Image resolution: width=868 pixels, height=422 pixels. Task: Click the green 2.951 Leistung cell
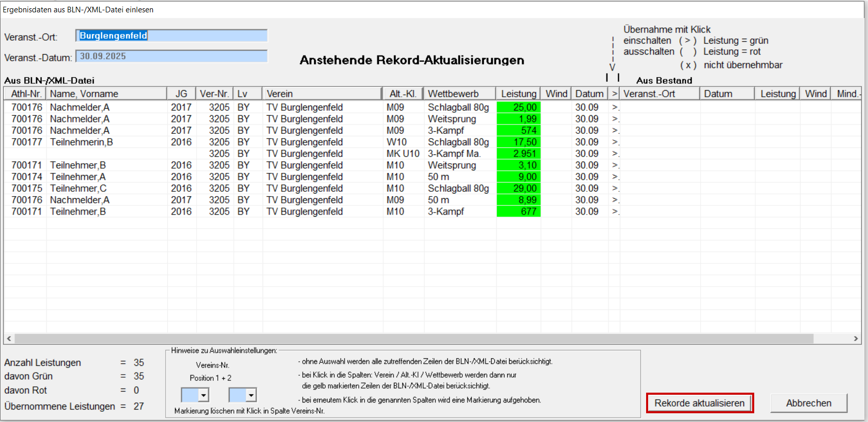(518, 154)
